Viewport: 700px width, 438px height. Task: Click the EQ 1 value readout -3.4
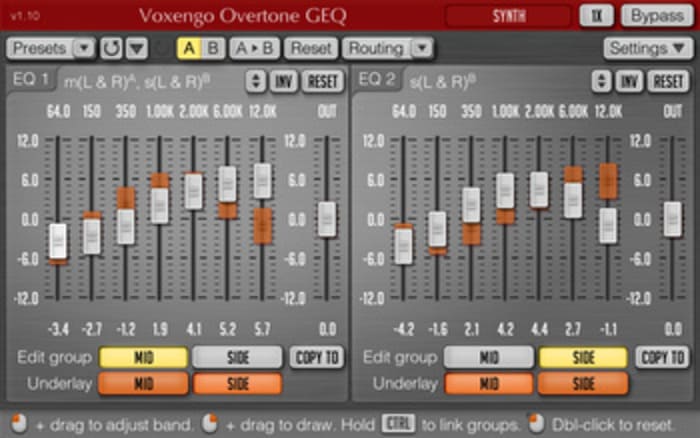58,330
